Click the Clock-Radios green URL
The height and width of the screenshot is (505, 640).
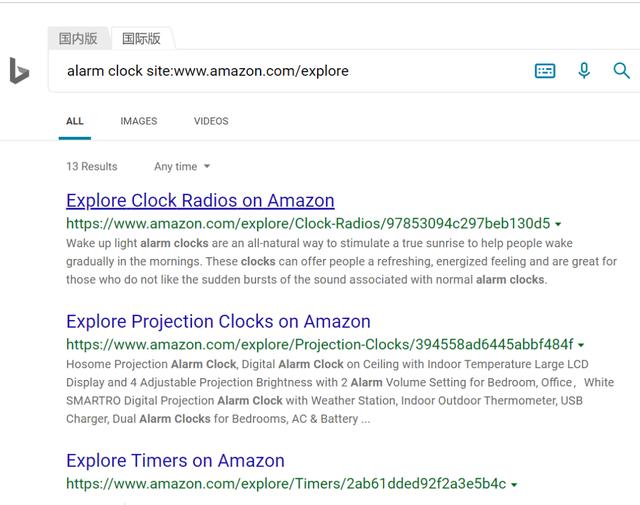308,223
